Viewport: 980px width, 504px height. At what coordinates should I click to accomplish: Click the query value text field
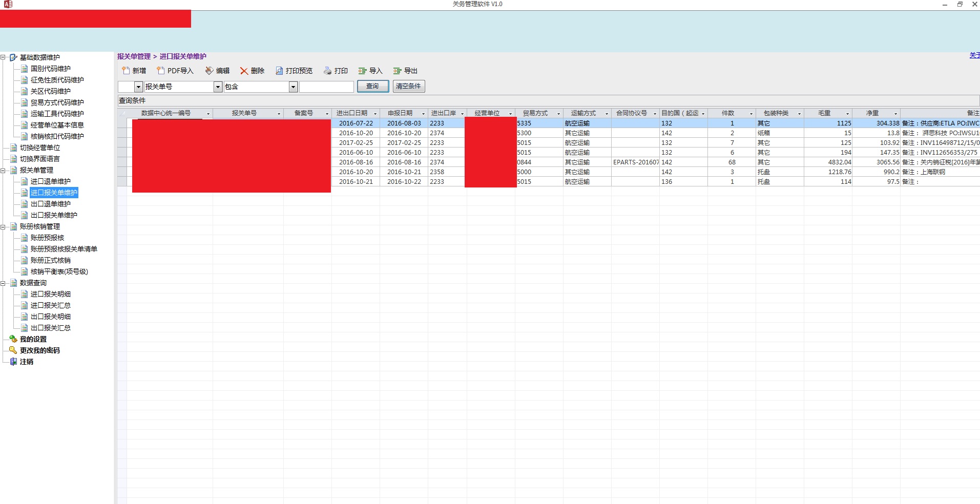click(x=326, y=87)
